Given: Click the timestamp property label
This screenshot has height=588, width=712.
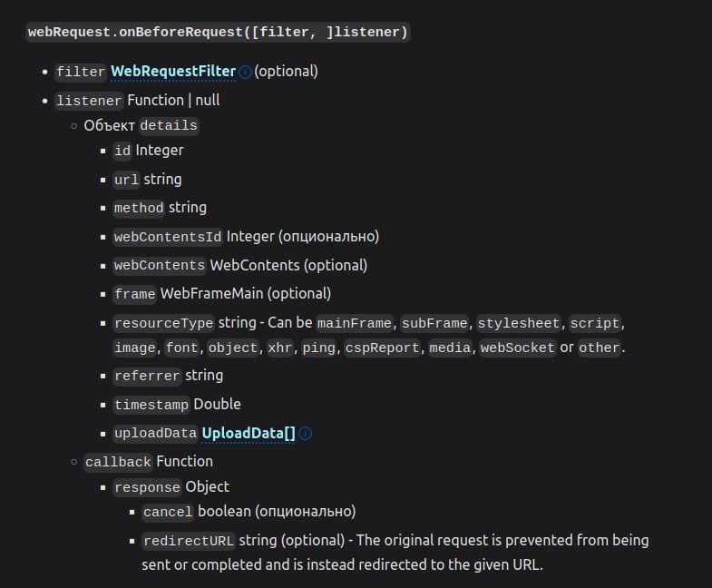Looking at the screenshot, I should pyautogui.click(x=151, y=405).
